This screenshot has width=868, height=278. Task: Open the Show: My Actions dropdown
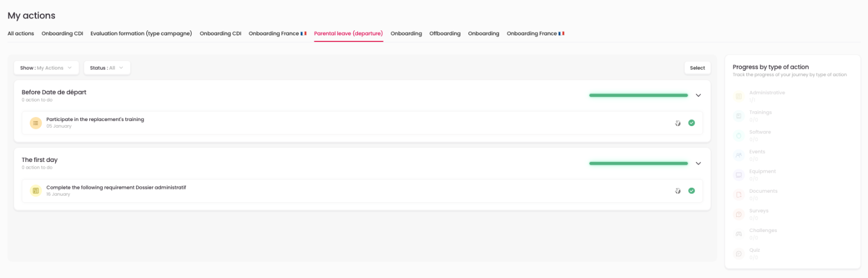(x=47, y=68)
